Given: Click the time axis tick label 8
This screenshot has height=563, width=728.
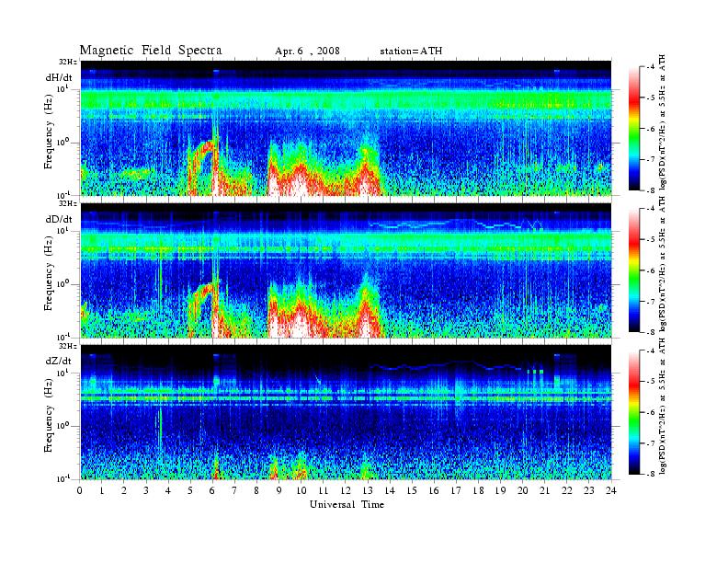Looking at the screenshot, I should click(x=256, y=490).
